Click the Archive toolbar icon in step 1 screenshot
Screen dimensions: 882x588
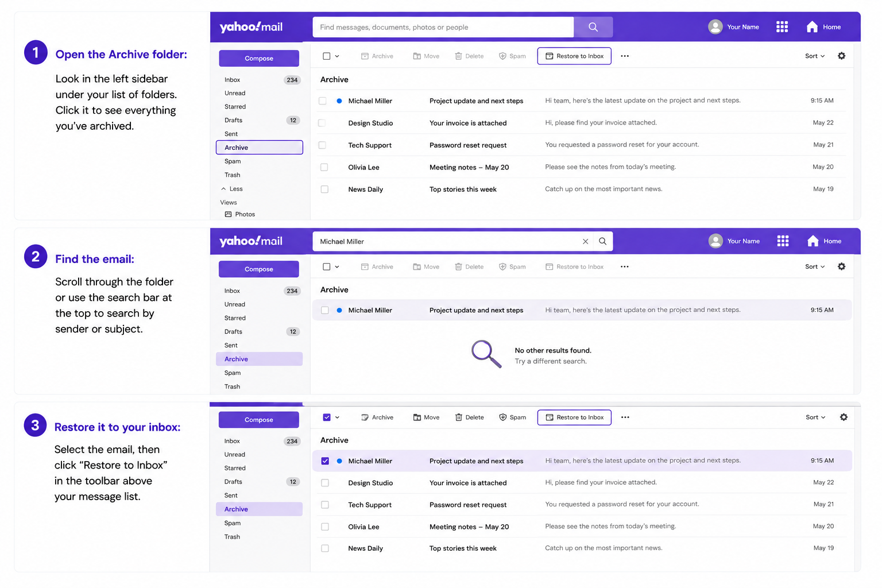click(365, 56)
